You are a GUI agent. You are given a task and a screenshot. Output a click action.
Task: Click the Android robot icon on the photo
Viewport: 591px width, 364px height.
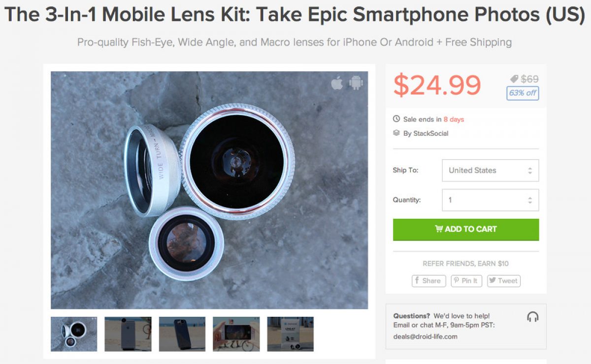point(356,83)
